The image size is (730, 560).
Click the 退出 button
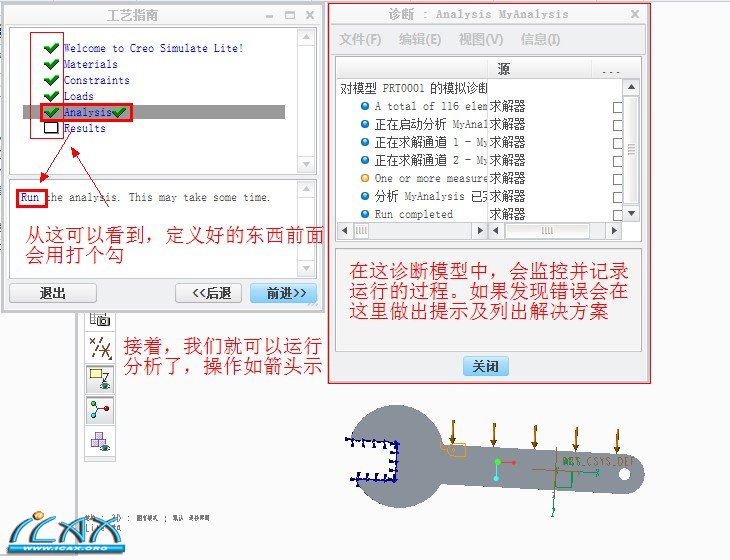click(x=53, y=293)
